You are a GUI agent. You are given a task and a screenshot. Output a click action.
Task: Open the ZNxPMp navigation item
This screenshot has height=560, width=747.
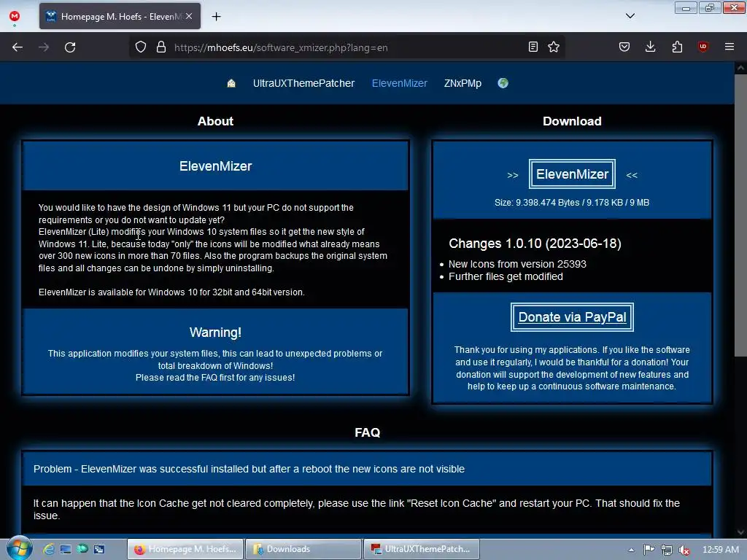(x=462, y=83)
